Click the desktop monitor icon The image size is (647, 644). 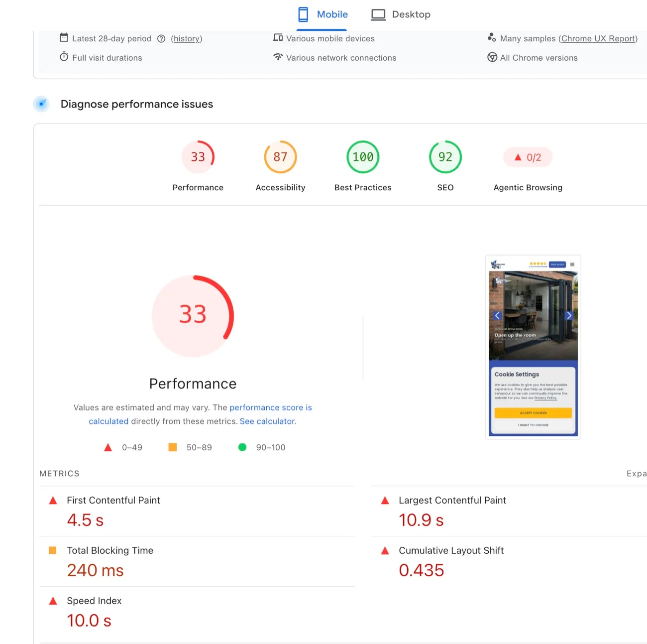pyautogui.click(x=378, y=15)
